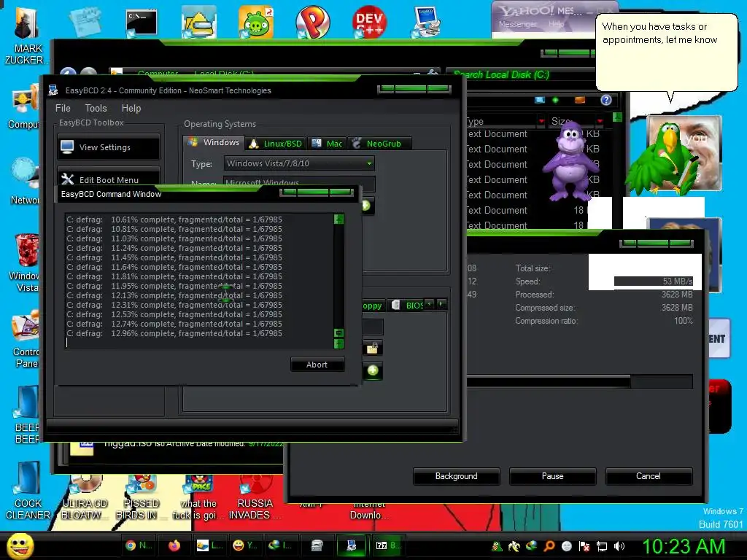
Task: Click the Action Center flag tray icon
Action: tap(584, 546)
